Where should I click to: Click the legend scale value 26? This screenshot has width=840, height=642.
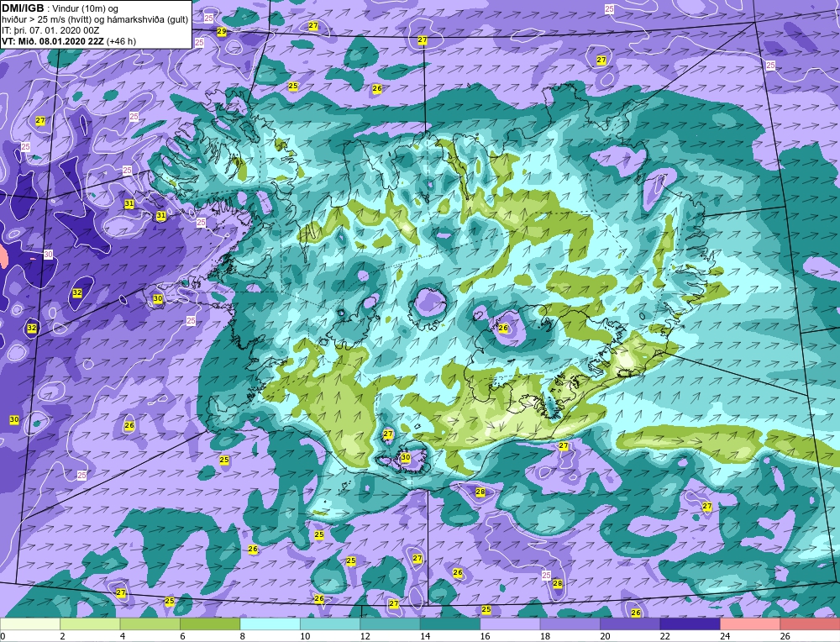(x=785, y=636)
